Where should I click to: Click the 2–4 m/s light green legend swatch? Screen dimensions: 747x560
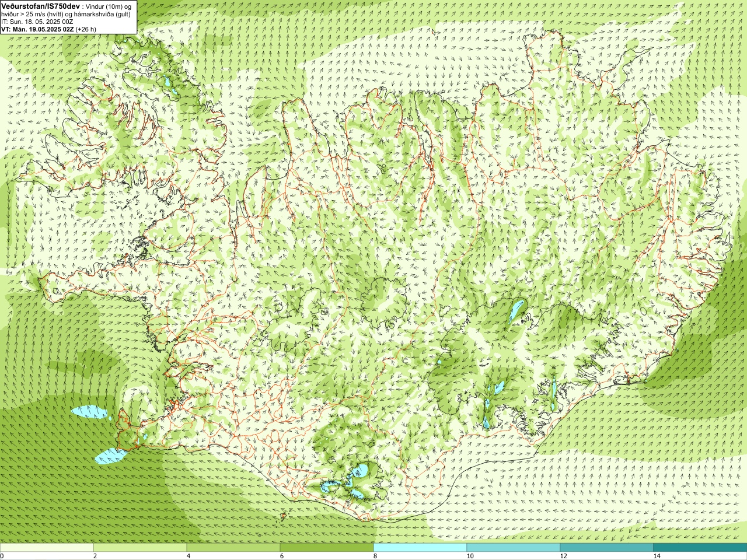[140, 548]
